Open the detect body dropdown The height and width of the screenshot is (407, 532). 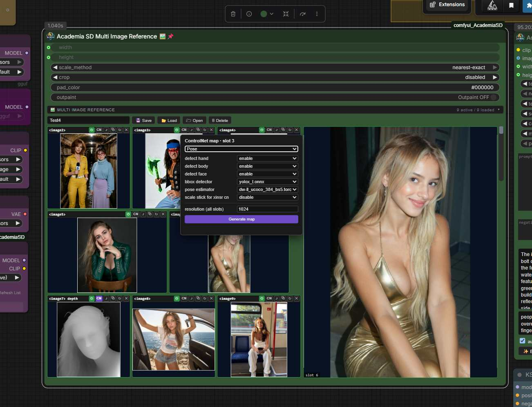pos(267,166)
